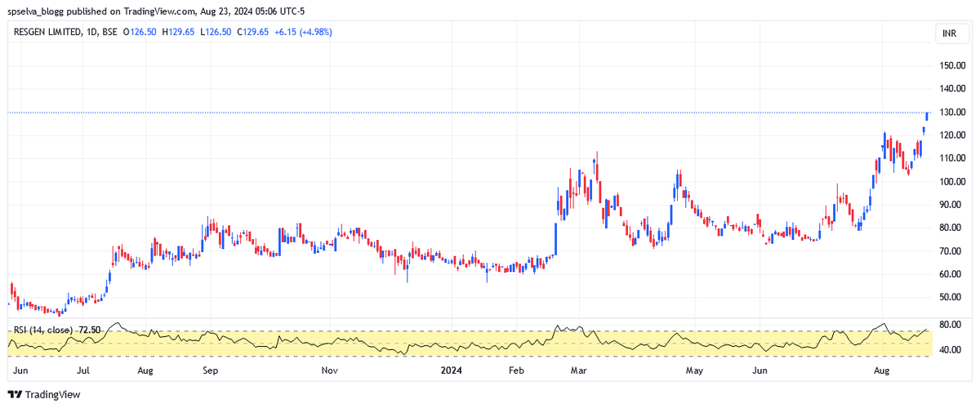Click the change value +6.15 (+4.98%)
980x408 pixels.
point(302,33)
